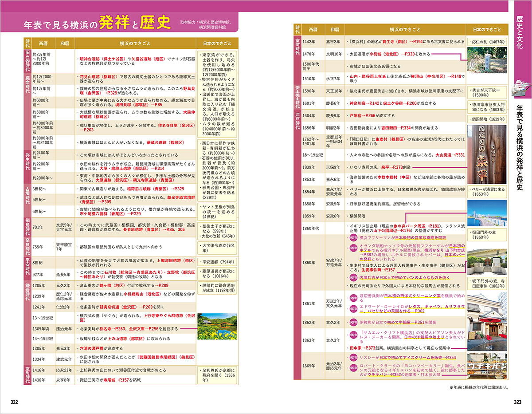Click the 発祥 badge beside 内海兵吉 bread entry
The width and height of the screenshot is (532, 414).
pyautogui.click(x=353, y=278)
